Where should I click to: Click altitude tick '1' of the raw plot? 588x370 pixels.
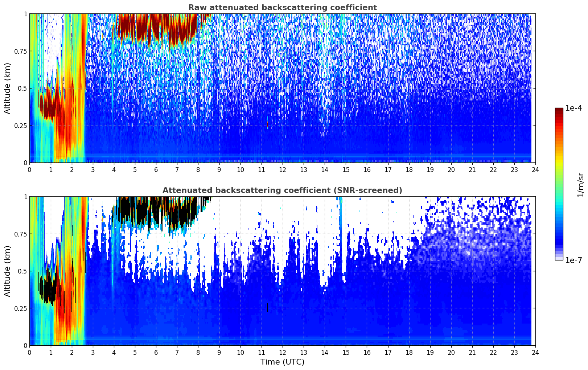[x=25, y=14]
